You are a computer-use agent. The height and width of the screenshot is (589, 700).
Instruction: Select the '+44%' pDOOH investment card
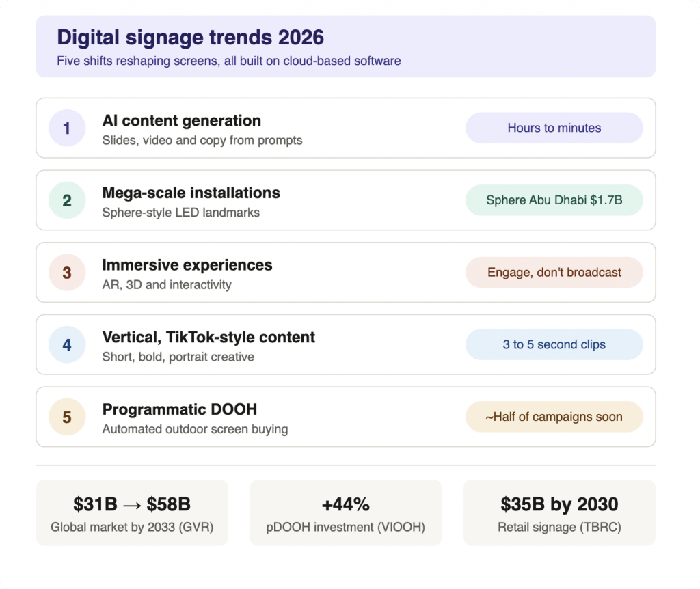tap(345, 512)
